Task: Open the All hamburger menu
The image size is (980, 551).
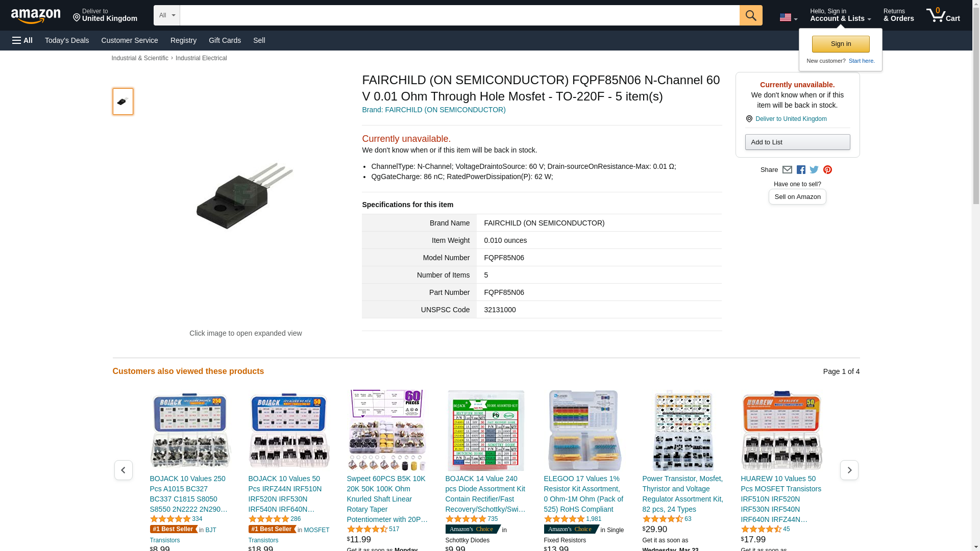Action: 22,40
